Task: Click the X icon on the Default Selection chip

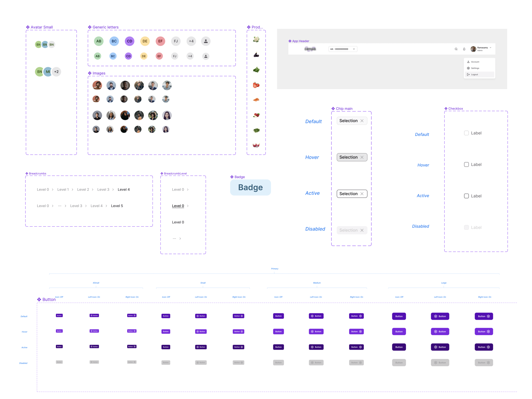Action: tap(362, 121)
